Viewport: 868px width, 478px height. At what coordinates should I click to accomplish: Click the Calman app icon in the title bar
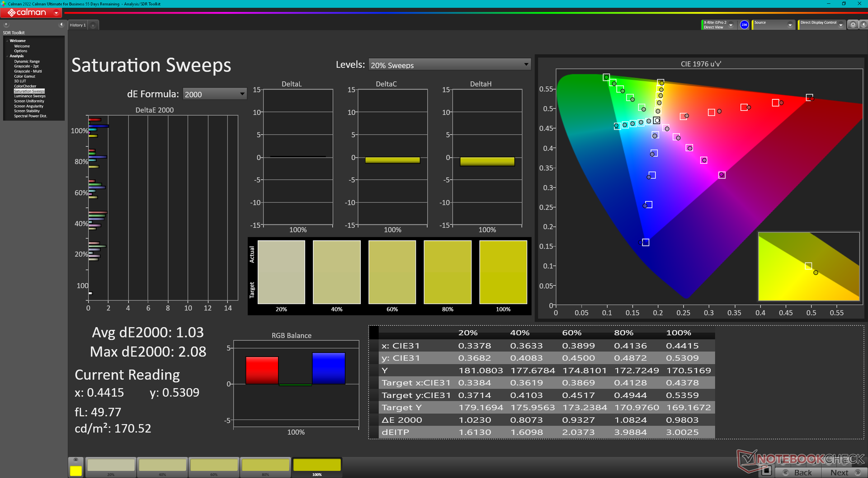(x=4, y=4)
